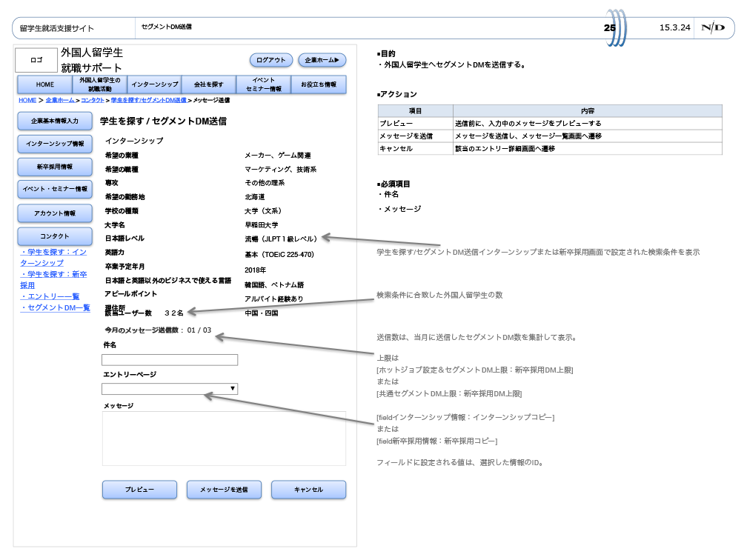Send message with メッセージを送信 button
The image size is (747, 560).
(224, 490)
